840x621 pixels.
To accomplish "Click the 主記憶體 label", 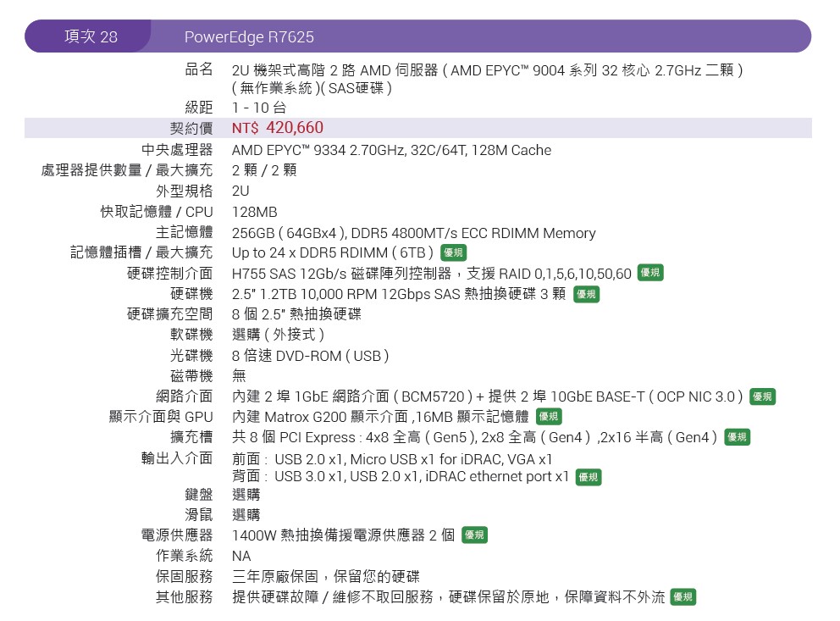I will click(185, 232).
